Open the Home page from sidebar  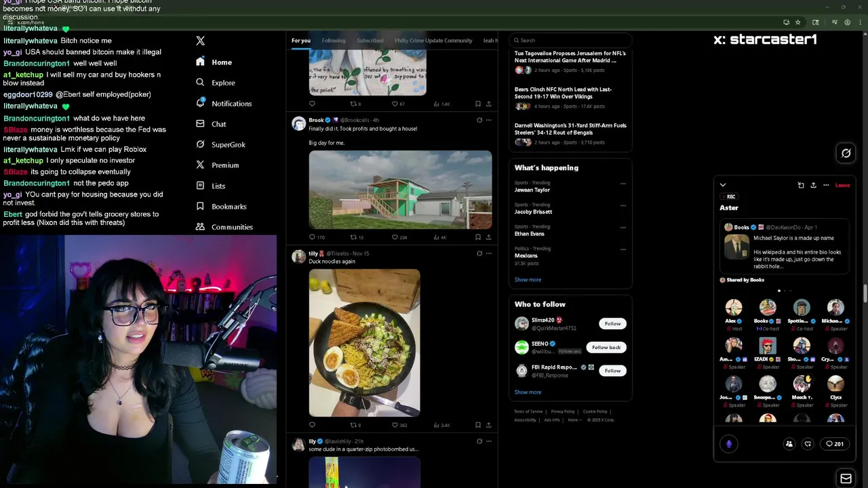[214, 62]
